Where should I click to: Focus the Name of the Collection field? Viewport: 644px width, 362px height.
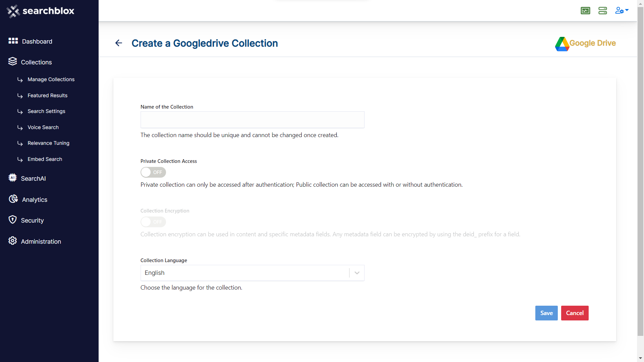(x=252, y=120)
